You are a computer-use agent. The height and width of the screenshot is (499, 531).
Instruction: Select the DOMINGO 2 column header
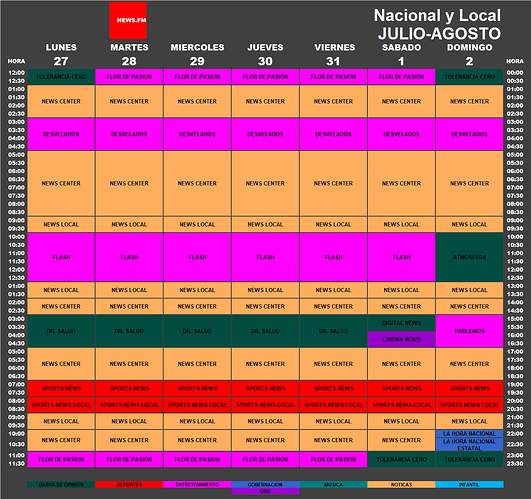(x=470, y=54)
